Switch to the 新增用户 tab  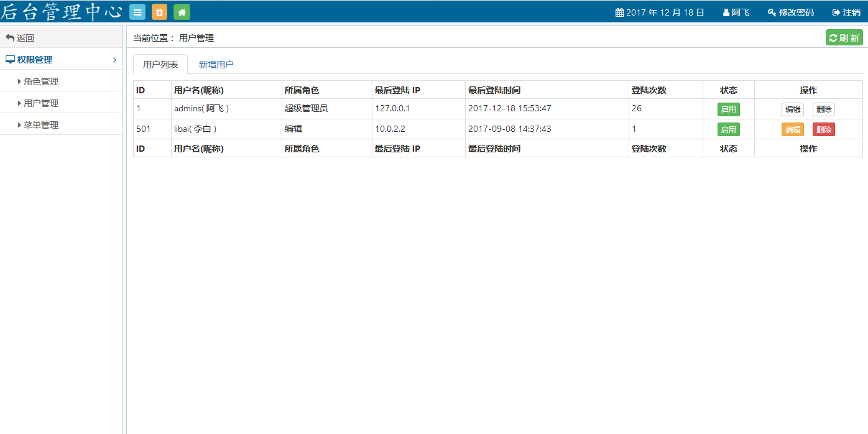(216, 65)
